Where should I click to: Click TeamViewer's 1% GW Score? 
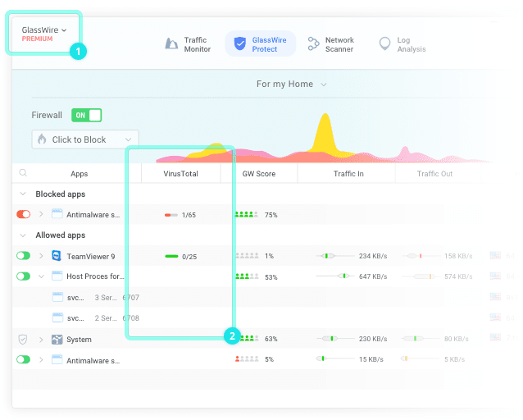[255, 256]
